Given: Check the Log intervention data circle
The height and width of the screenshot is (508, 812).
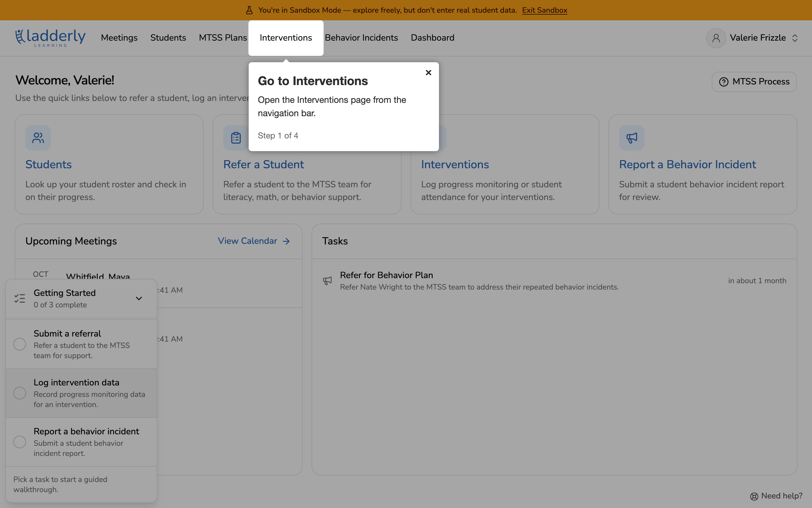Looking at the screenshot, I should click(20, 393).
